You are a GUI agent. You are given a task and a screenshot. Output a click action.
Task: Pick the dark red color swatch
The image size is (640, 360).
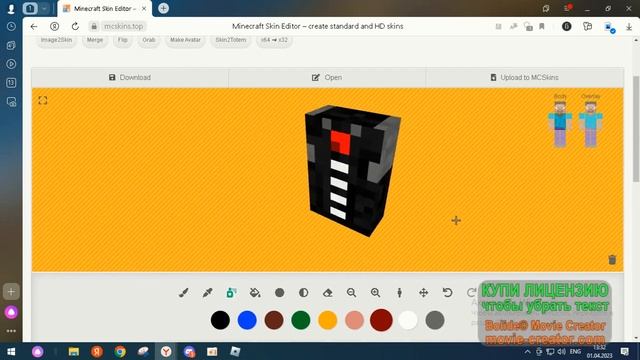pos(381,320)
